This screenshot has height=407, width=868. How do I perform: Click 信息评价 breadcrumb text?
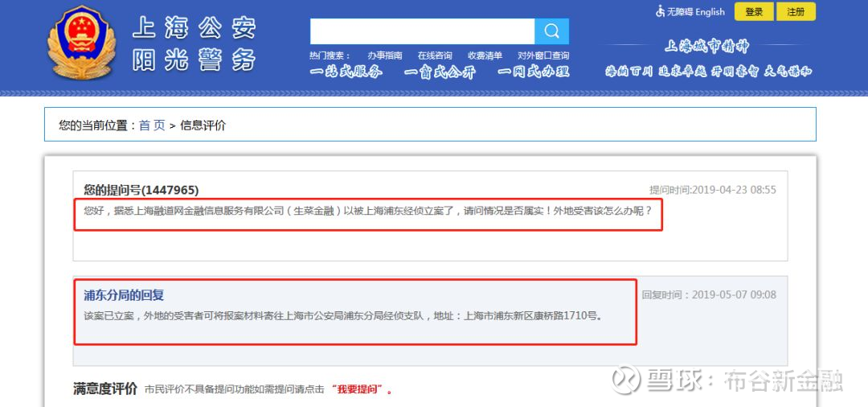click(203, 125)
